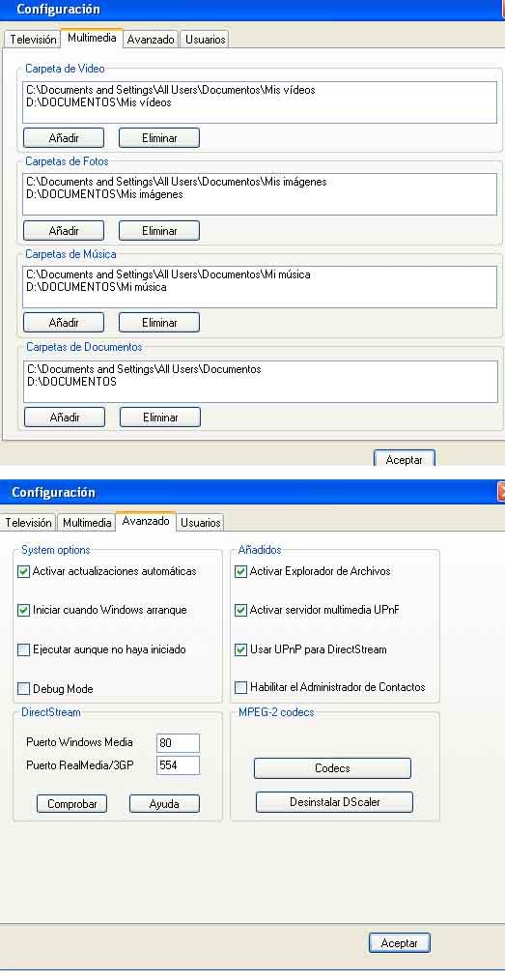Toggle Usar UPnP para DirectStream

click(241, 650)
